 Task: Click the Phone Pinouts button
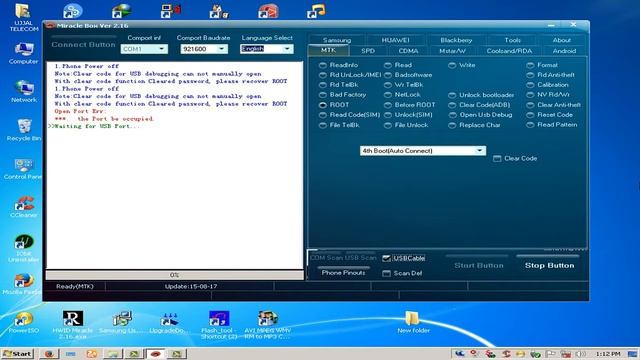[343, 273]
